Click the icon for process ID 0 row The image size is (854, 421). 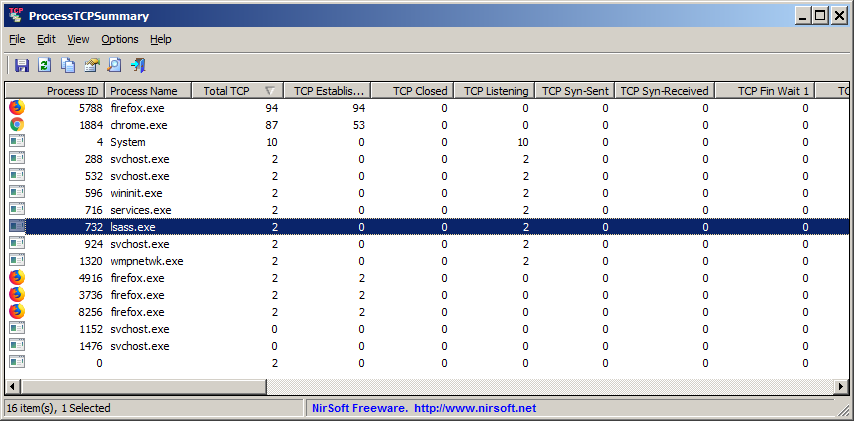coord(17,362)
